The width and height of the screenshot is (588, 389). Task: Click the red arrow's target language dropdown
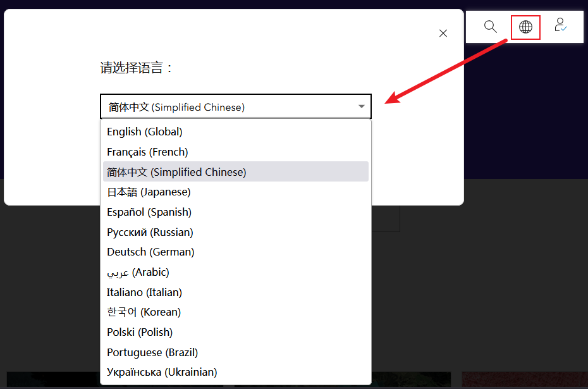[x=235, y=106]
